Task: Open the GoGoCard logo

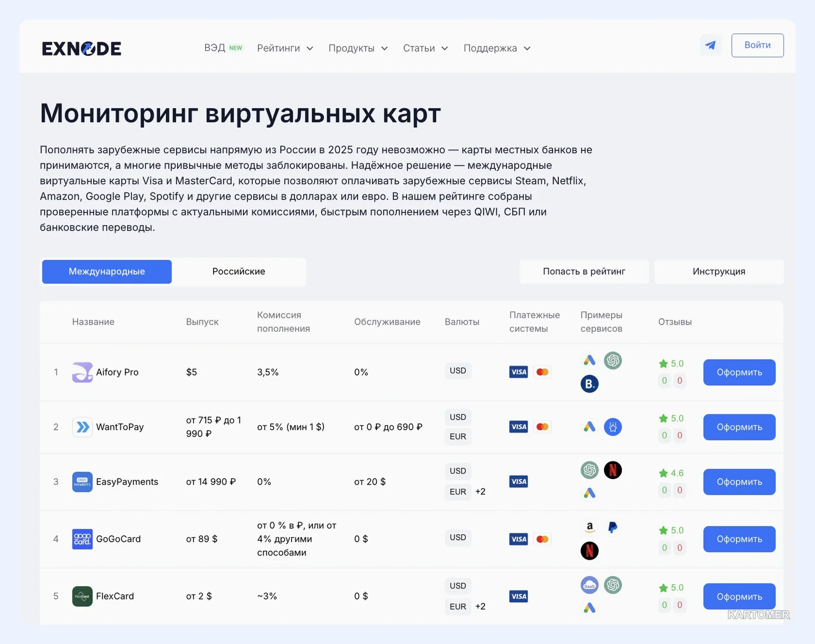Action: pos(82,539)
